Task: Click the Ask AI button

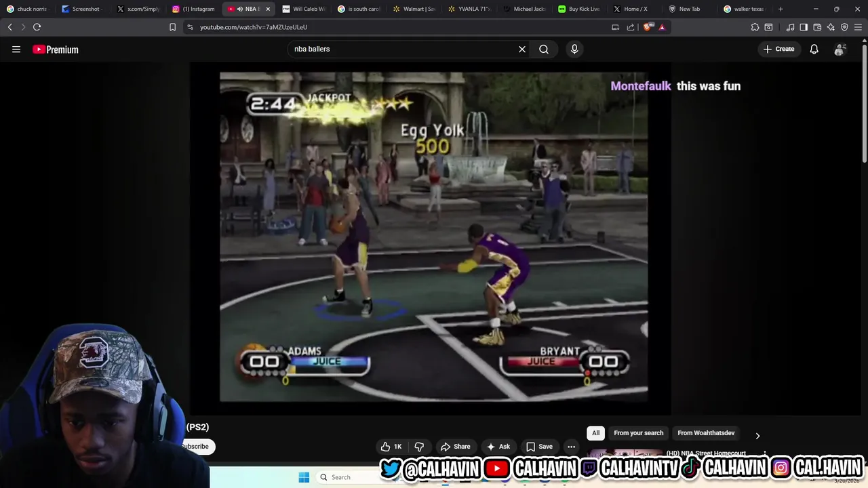Action: 498,447
